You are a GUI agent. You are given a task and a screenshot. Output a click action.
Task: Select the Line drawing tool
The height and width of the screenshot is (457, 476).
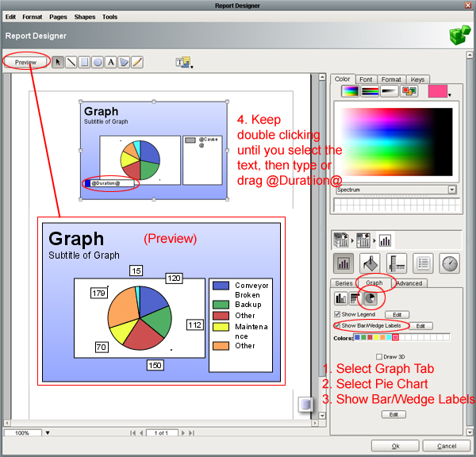tap(71, 62)
